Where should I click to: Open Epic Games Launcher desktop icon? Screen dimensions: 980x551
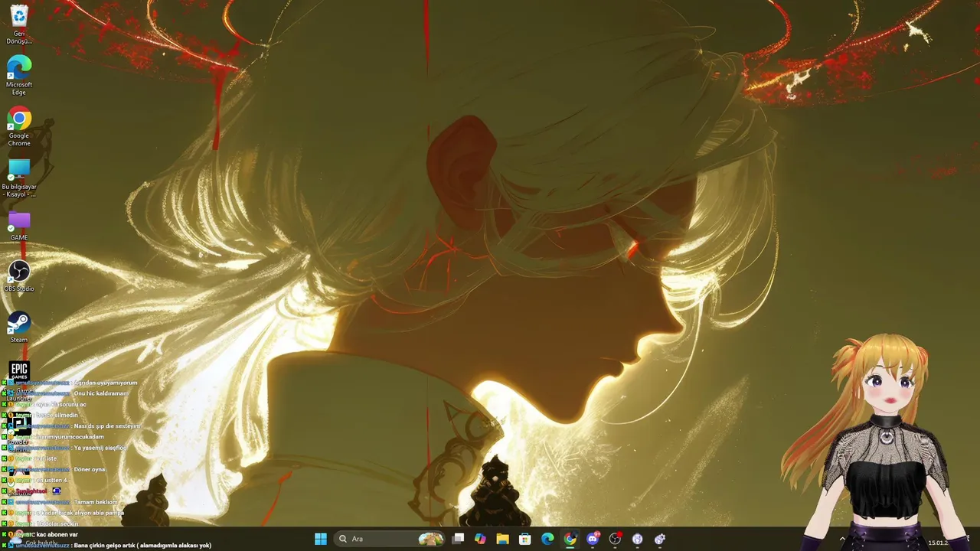pyautogui.click(x=19, y=380)
